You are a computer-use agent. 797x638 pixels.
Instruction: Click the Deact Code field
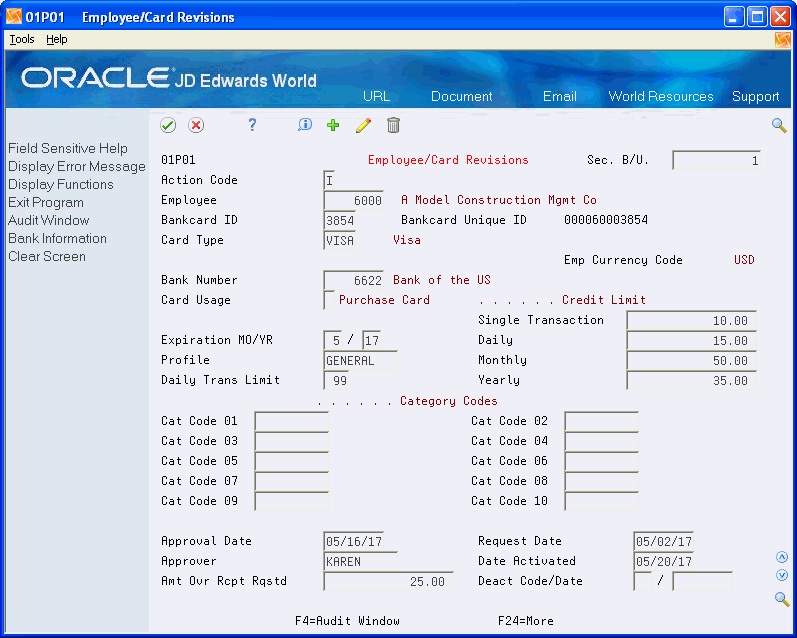click(x=642, y=581)
